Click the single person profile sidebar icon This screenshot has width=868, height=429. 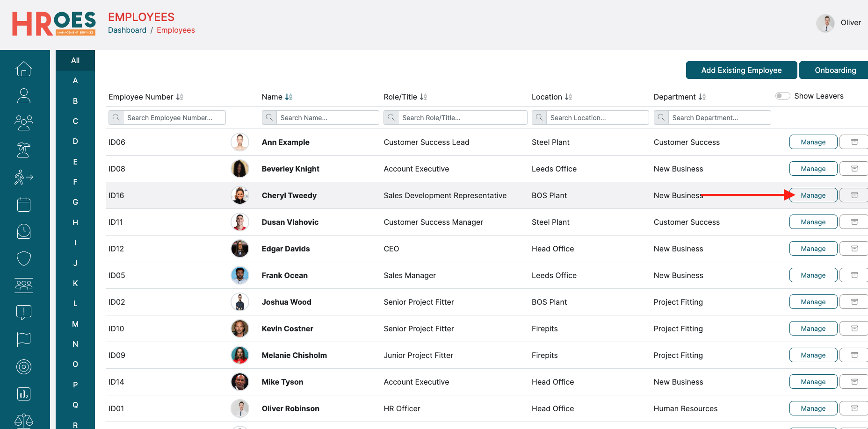[24, 96]
